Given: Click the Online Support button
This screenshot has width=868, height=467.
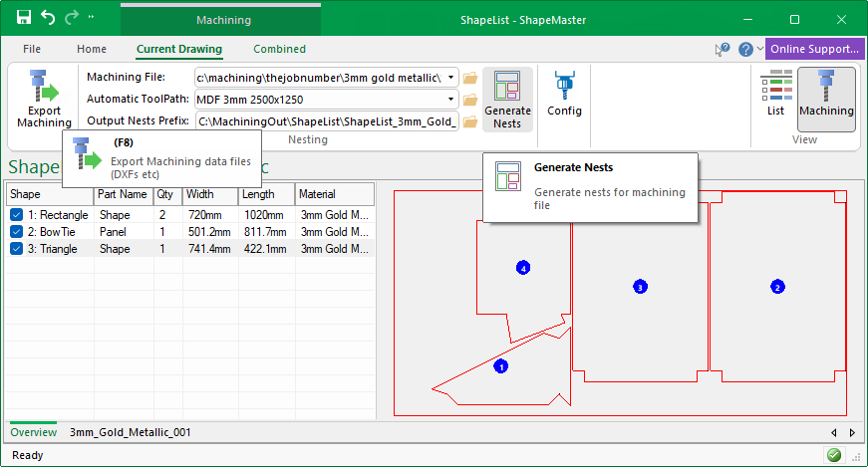Looking at the screenshot, I should coord(814,49).
